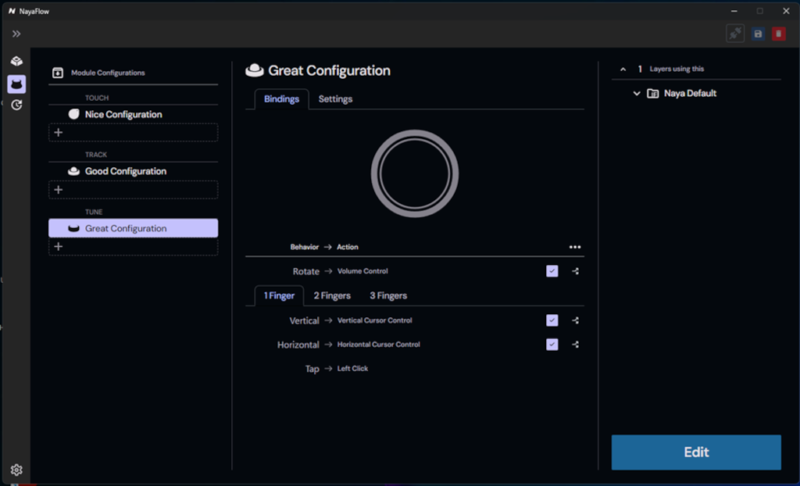Select the 3 Fingers tab

[x=388, y=296]
